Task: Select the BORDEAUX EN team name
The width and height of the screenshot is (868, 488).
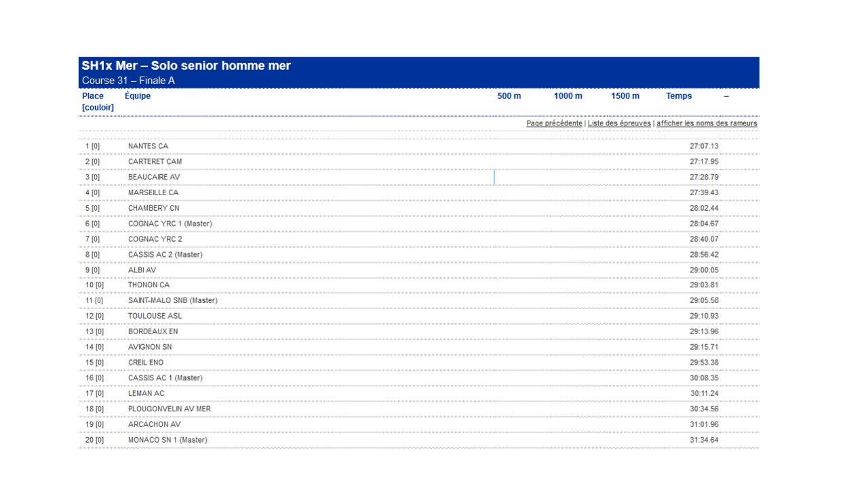Action: click(x=153, y=332)
